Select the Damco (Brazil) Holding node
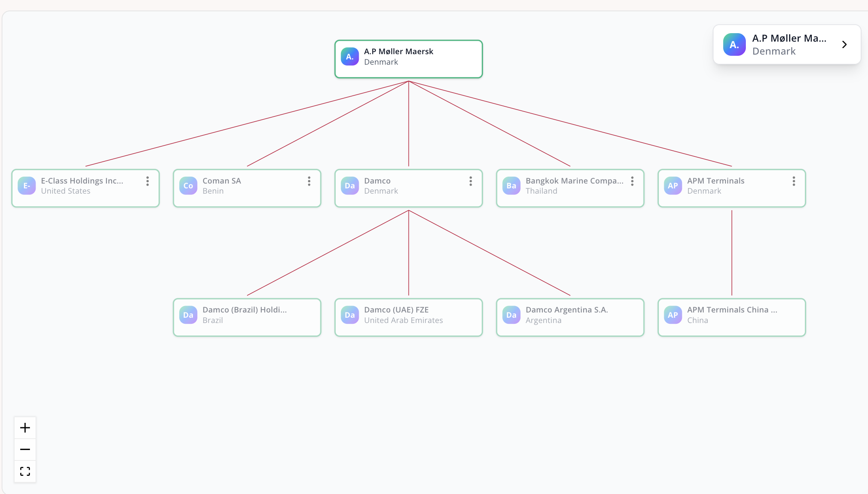The image size is (868, 494). (x=247, y=317)
